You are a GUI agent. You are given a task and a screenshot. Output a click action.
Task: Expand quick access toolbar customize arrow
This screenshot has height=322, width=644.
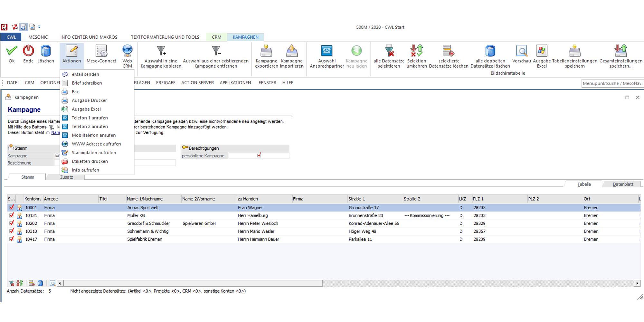click(x=39, y=27)
